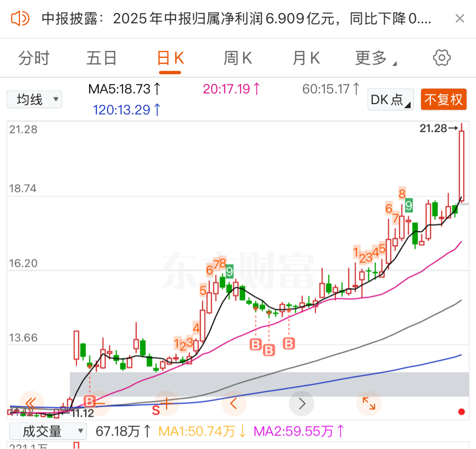This screenshot has width=476, height=449.
Task: Open the 成交量 volume indicator dropdown
Action: [x=48, y=431]
